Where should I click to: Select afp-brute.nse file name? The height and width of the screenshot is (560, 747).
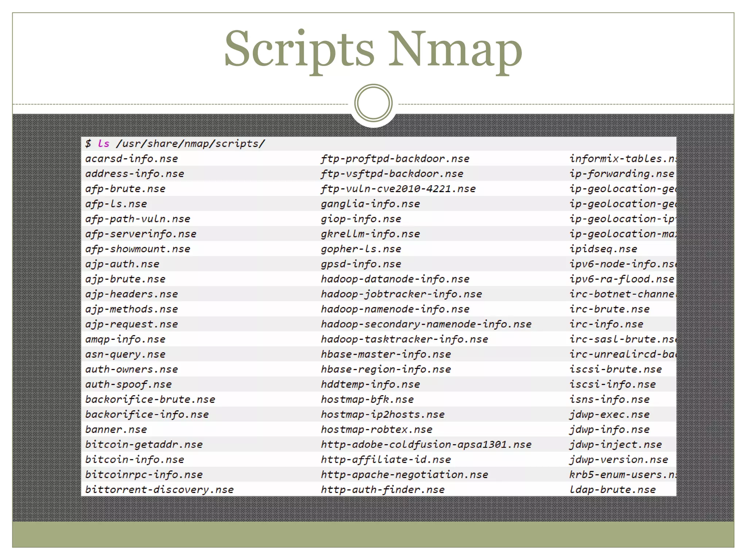tap(125, 189)
